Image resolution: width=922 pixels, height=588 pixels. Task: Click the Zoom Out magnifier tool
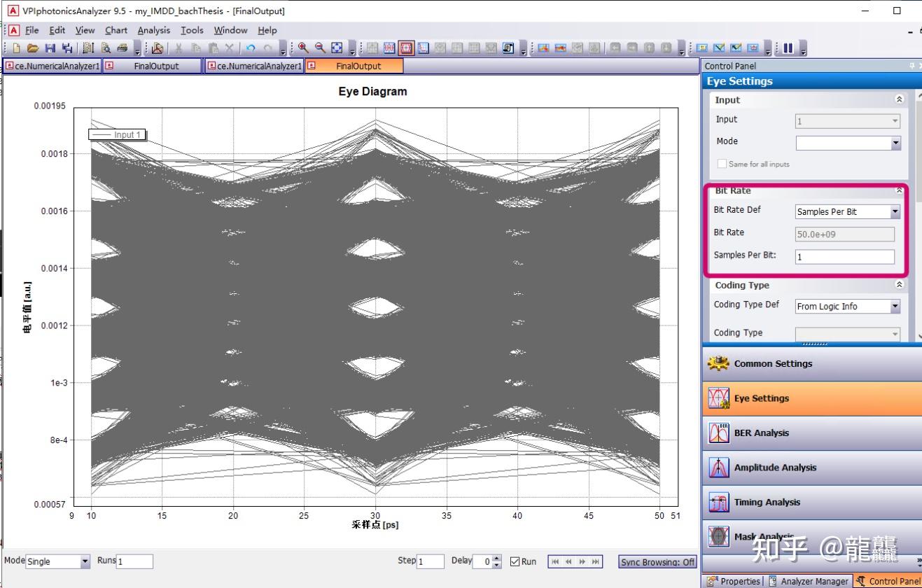(318, 48)
